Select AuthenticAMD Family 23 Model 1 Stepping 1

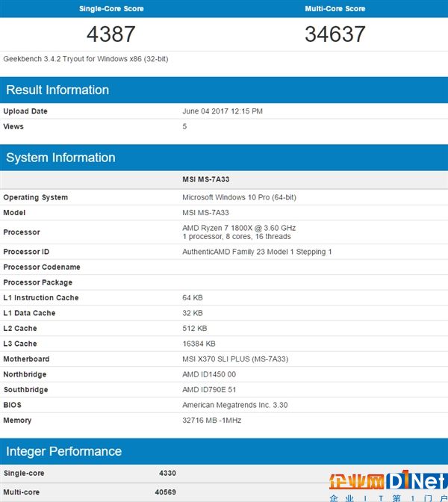tap(257, 252)
